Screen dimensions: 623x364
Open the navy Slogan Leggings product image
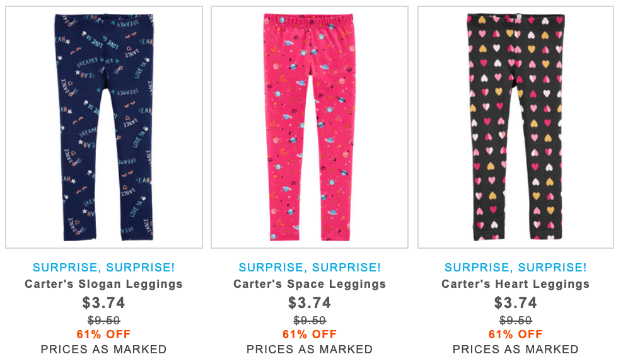(x=104, y=127)
